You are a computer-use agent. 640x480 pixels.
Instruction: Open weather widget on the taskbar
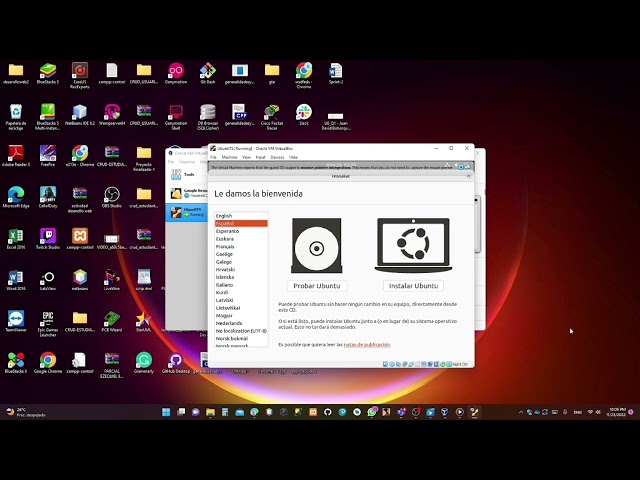(25, 412)
